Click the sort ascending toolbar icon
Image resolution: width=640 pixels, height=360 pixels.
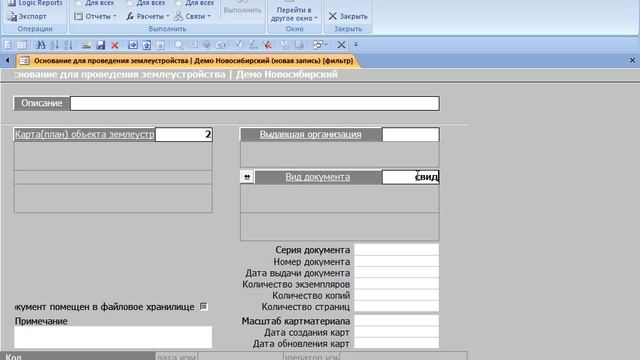[55, 45]
